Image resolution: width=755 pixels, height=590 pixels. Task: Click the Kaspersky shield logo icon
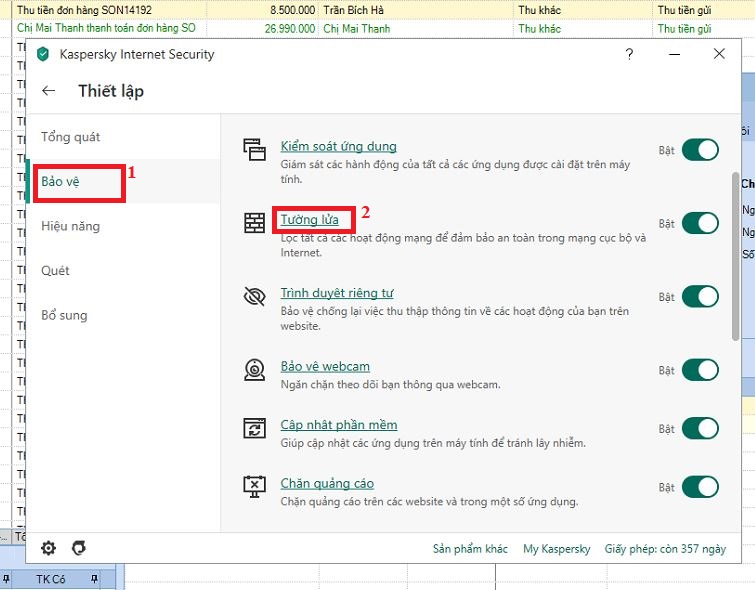coord(43,54)
